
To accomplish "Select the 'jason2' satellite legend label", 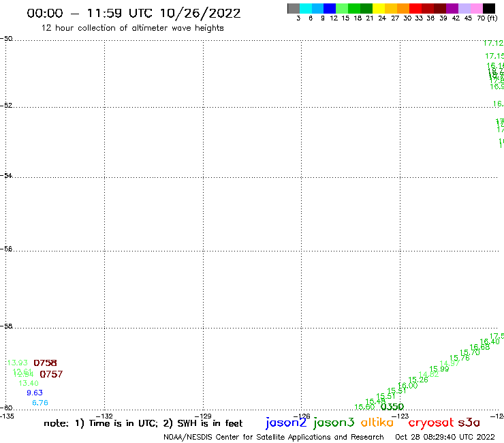I will click(x=286, y=423).
